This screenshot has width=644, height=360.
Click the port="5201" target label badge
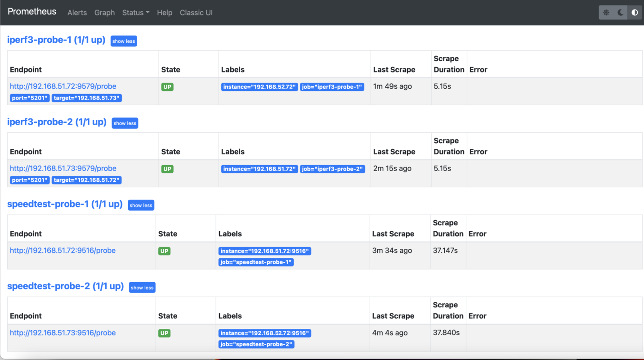tap(29, 98)
